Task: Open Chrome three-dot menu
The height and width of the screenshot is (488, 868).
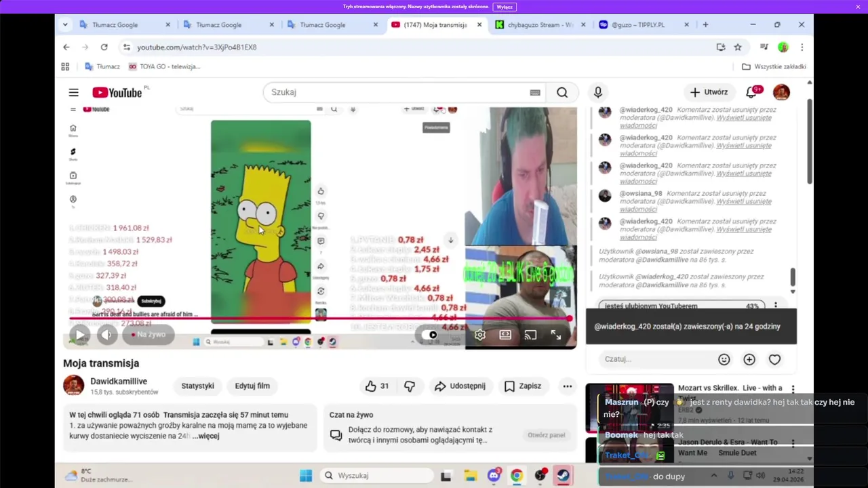Action: coord(802,47)
